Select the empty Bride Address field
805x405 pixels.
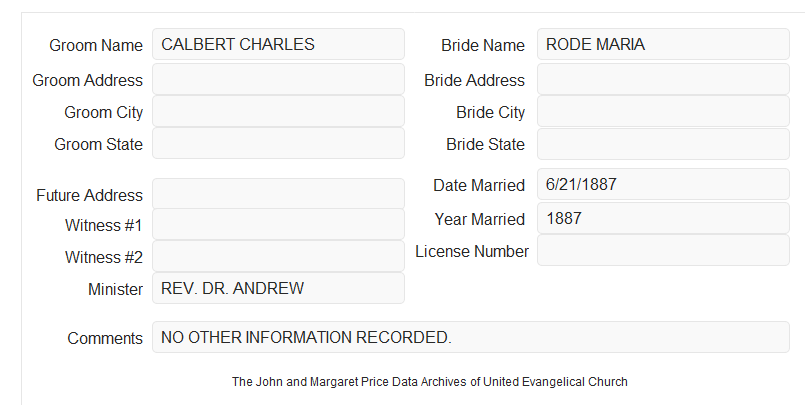(663, 79)
